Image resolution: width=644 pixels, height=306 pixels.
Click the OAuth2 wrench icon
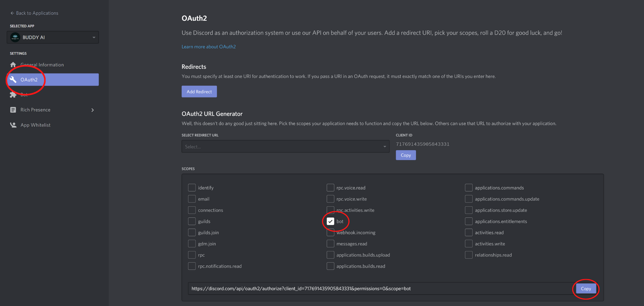click(13, 80)
